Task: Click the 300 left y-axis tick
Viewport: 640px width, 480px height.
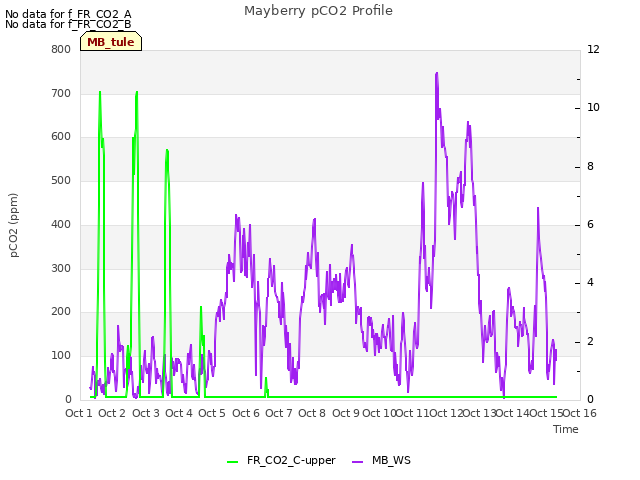Action: coord(61,269)
